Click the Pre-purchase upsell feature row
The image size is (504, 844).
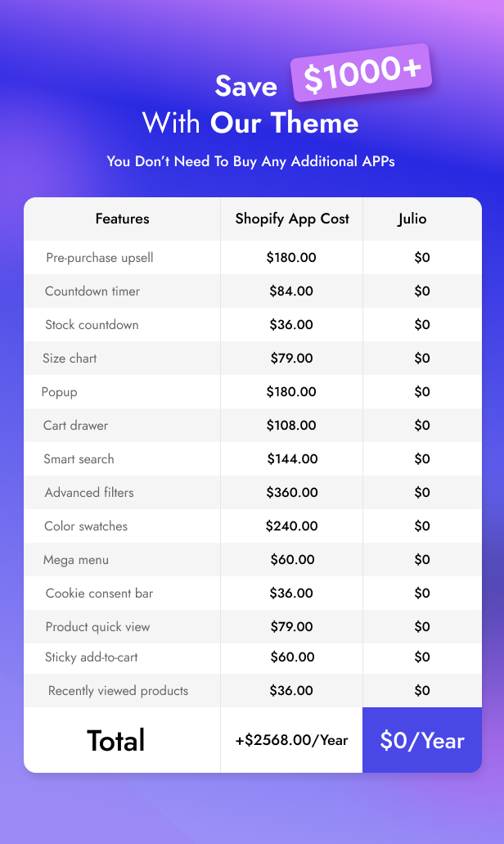click(100, 258)
